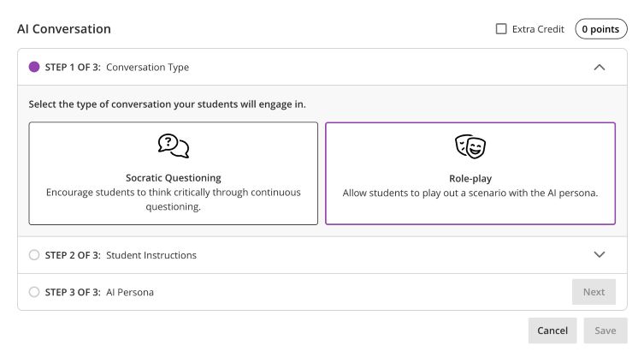Expand the Student Instructions section chevron
644x357 pixels.
point(599,255)
